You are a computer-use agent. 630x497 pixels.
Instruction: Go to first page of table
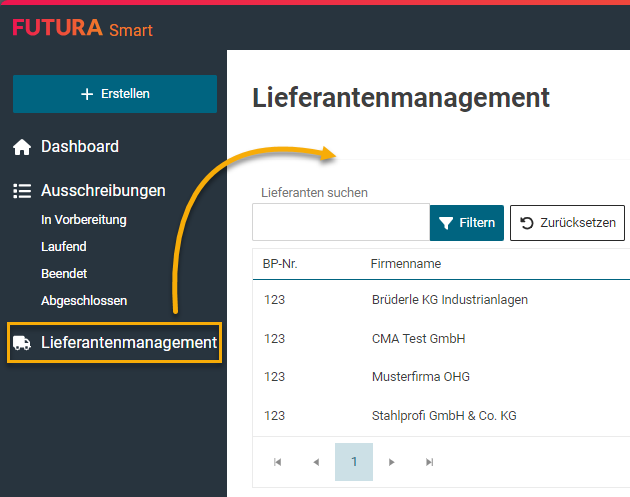tap(278, 462)
